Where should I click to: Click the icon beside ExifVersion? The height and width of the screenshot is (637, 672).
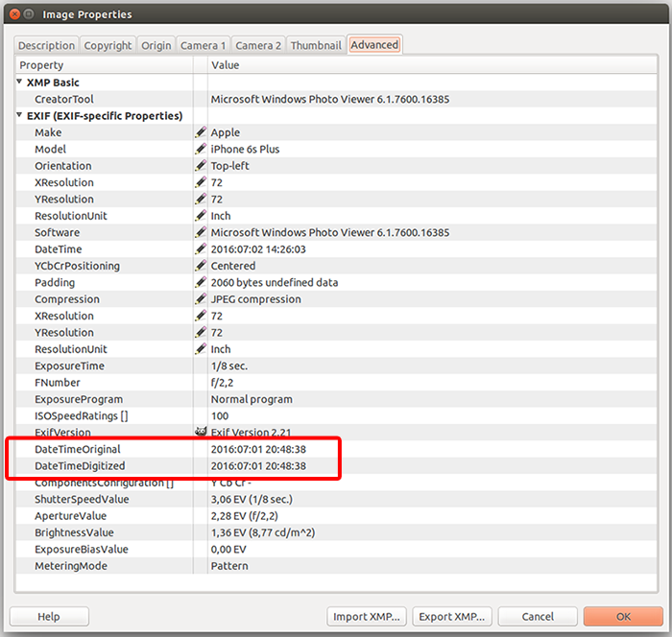(201, 432)
